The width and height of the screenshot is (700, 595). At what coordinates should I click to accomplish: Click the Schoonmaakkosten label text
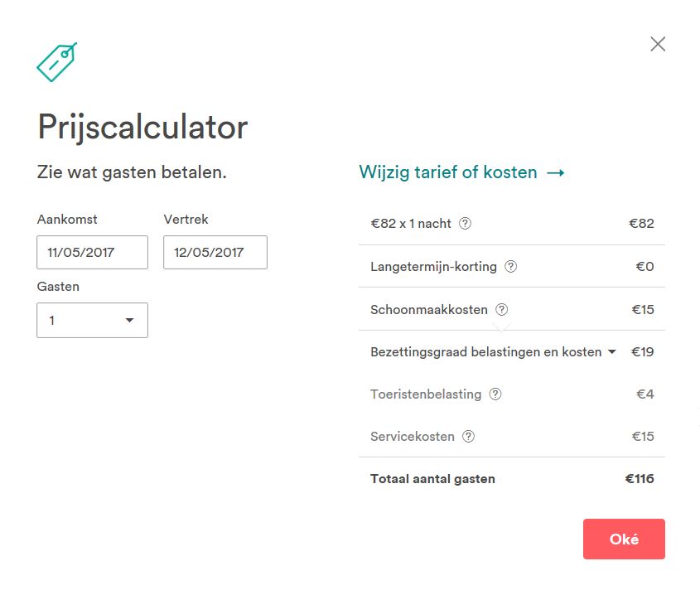coord(429,310)
